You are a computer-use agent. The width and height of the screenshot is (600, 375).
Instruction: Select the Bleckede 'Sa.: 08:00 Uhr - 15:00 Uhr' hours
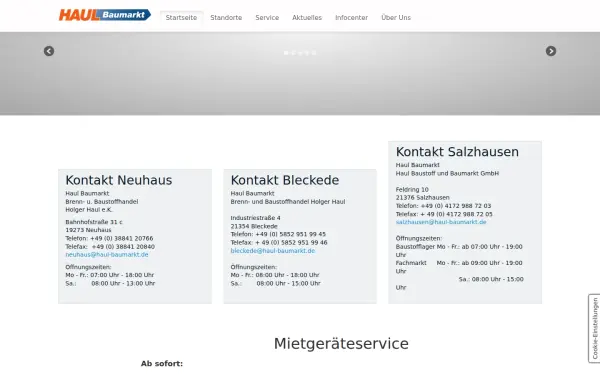[x=276, y=284]
